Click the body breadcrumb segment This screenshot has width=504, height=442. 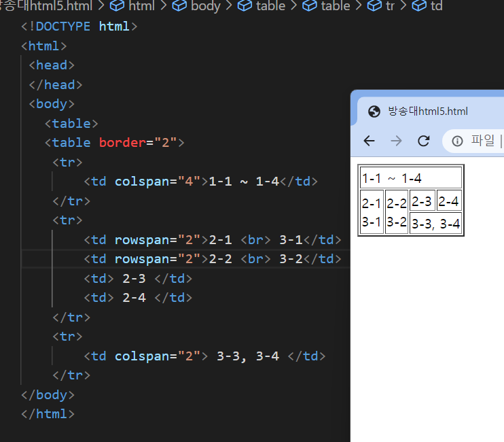point(206,6)
